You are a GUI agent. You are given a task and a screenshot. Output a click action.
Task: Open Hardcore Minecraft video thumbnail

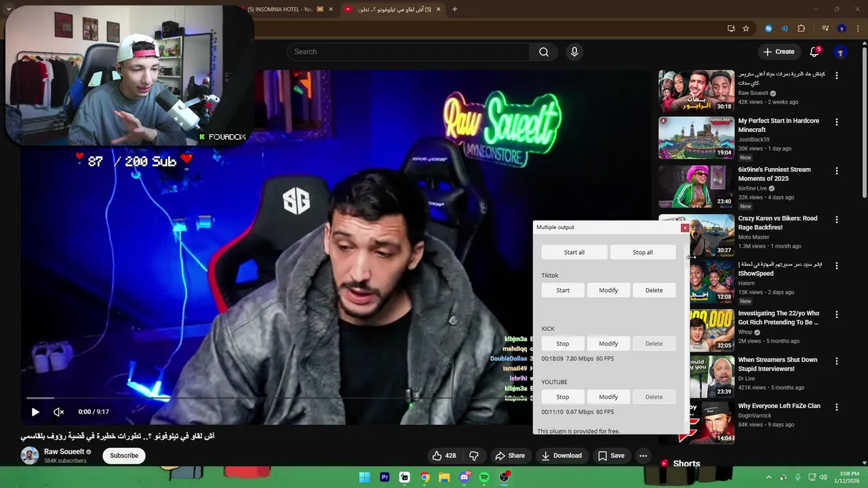point(696,138)
